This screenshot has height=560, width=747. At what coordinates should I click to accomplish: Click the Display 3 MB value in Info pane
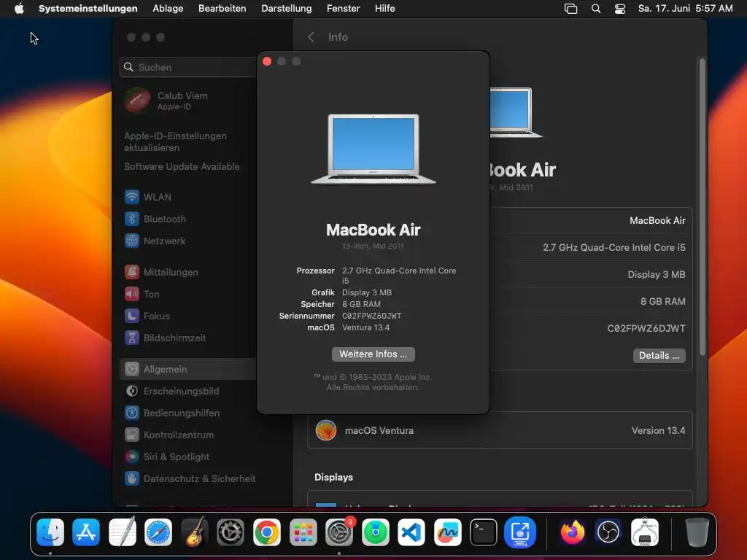click(x=656, y=275)
